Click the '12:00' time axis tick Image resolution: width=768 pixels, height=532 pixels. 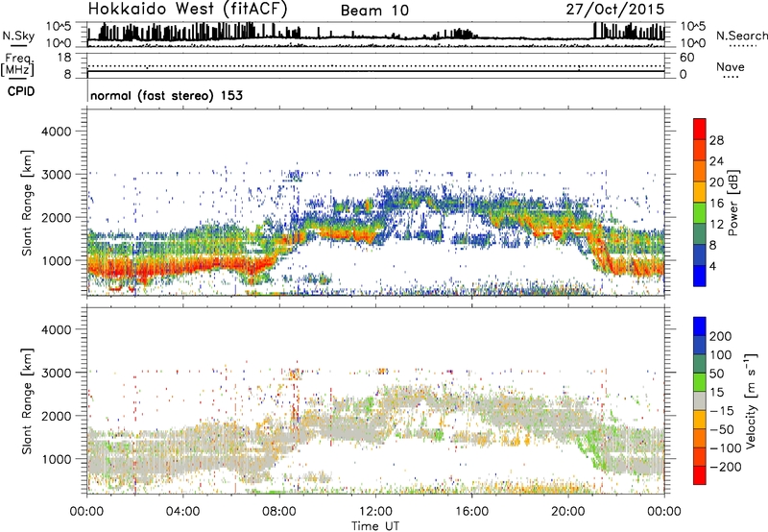tap(375, 512)
